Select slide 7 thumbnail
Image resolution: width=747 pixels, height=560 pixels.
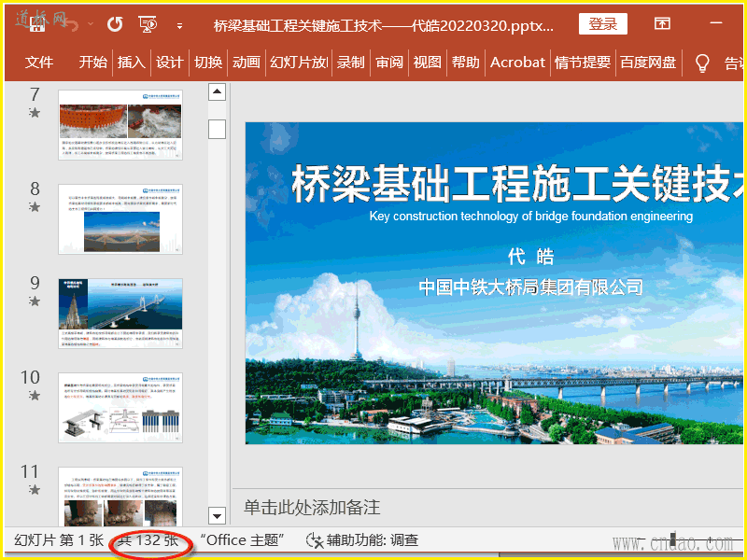(120, 125)
